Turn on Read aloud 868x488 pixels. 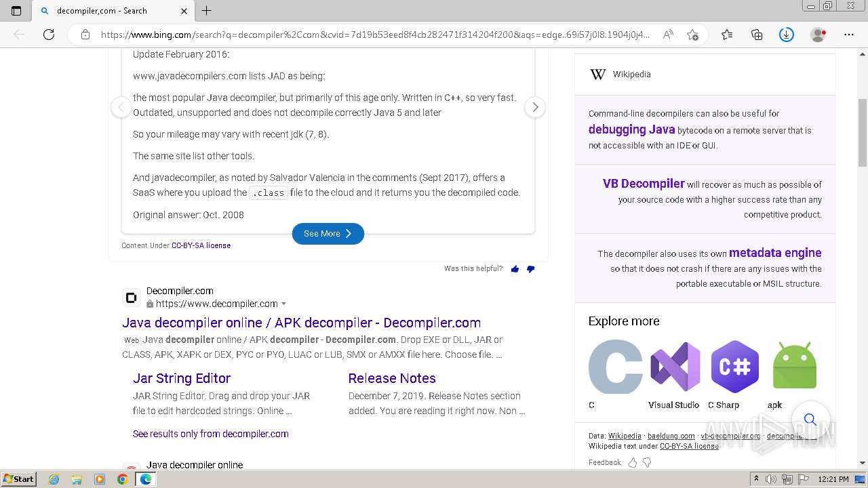668,35
